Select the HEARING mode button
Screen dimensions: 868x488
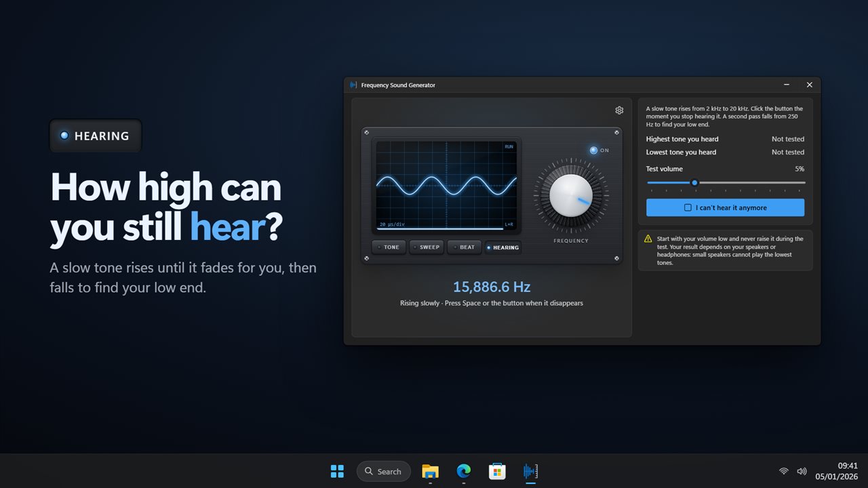point(503,247)
